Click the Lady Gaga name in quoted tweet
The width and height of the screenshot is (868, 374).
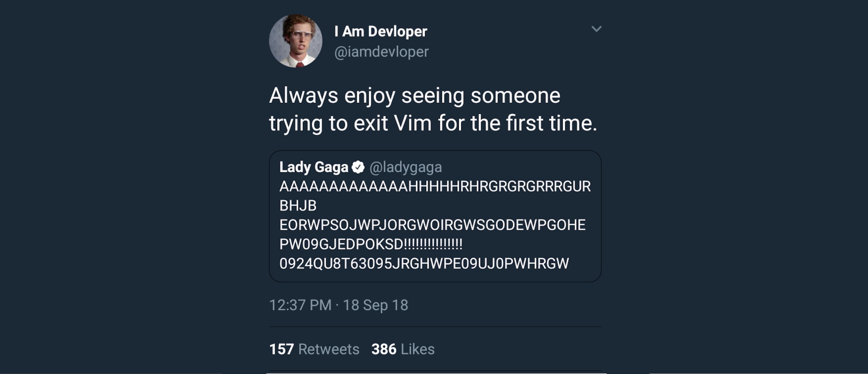pos(313,167)
